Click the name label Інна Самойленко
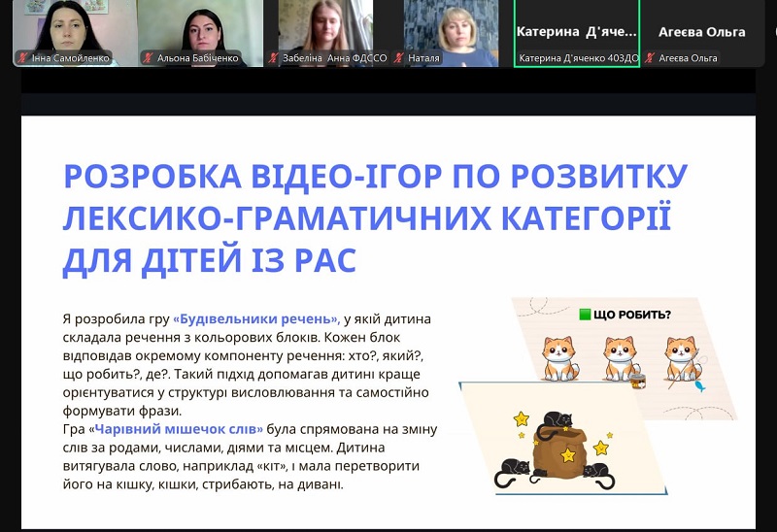Screen dimensions: 777x532 tap(70, 58)
